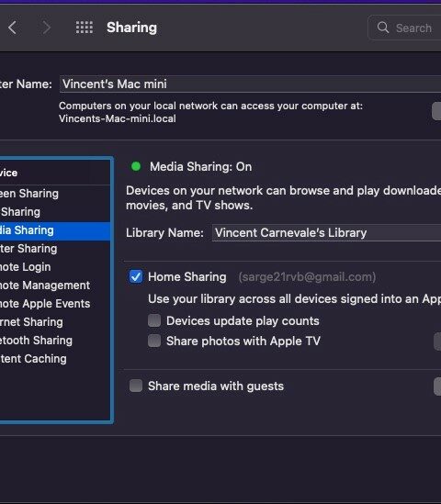Show all preferences grid icon

[85, 28]
